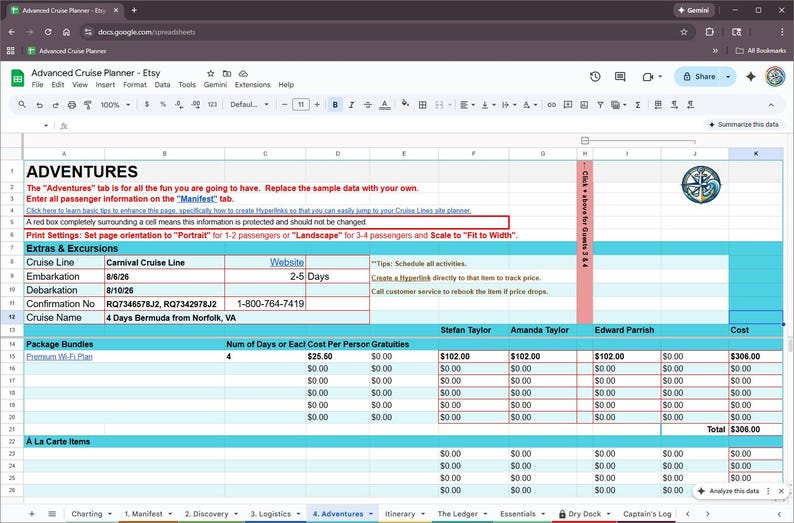Screen dimensions: 794x523
Task: Open the Extensions menu
Action: 253,85
